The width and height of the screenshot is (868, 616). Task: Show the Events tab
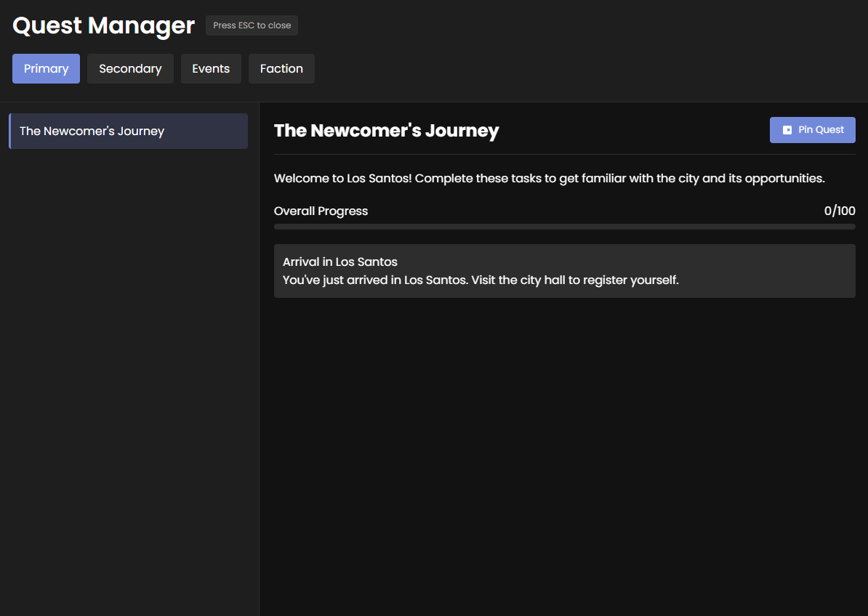211,68
